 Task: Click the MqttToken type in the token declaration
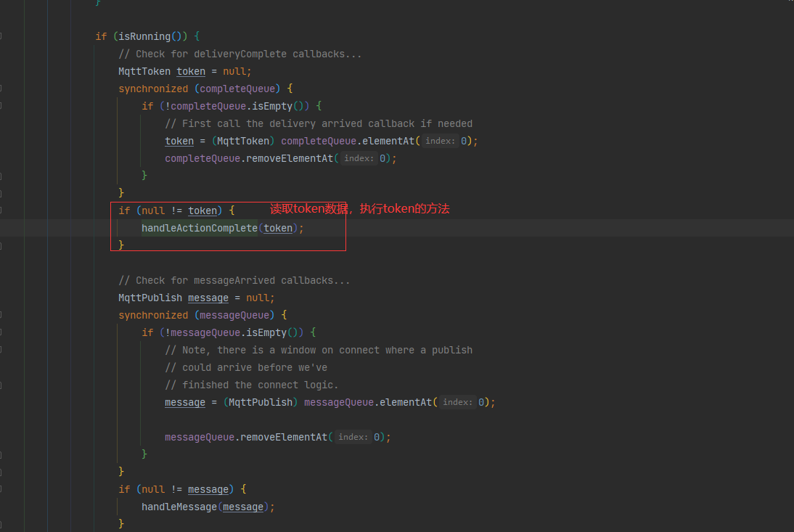(144, 71)
